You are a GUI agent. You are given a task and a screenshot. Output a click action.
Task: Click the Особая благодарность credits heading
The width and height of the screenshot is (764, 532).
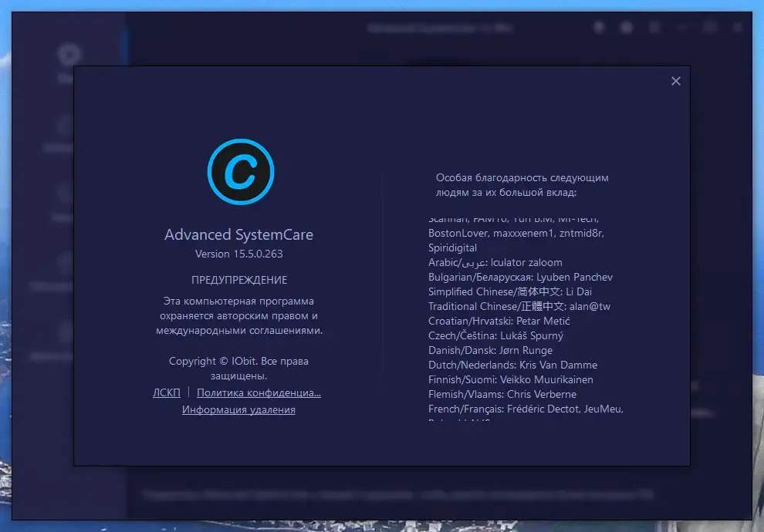tap(522, 185)
